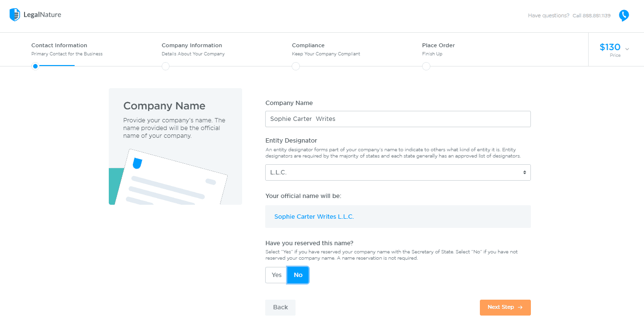Click the Back button
This screenshot has height=317, width=644.
(280, 307)
